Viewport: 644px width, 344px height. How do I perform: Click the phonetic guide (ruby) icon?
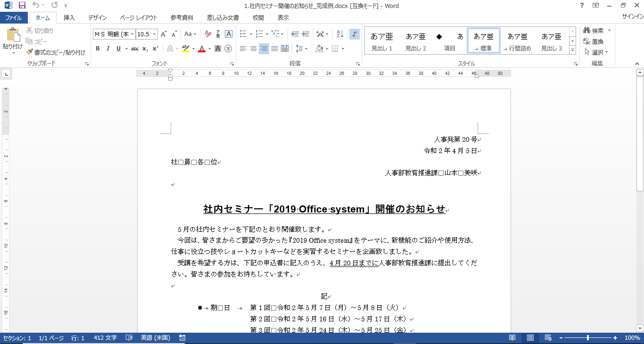click(218, 34)
